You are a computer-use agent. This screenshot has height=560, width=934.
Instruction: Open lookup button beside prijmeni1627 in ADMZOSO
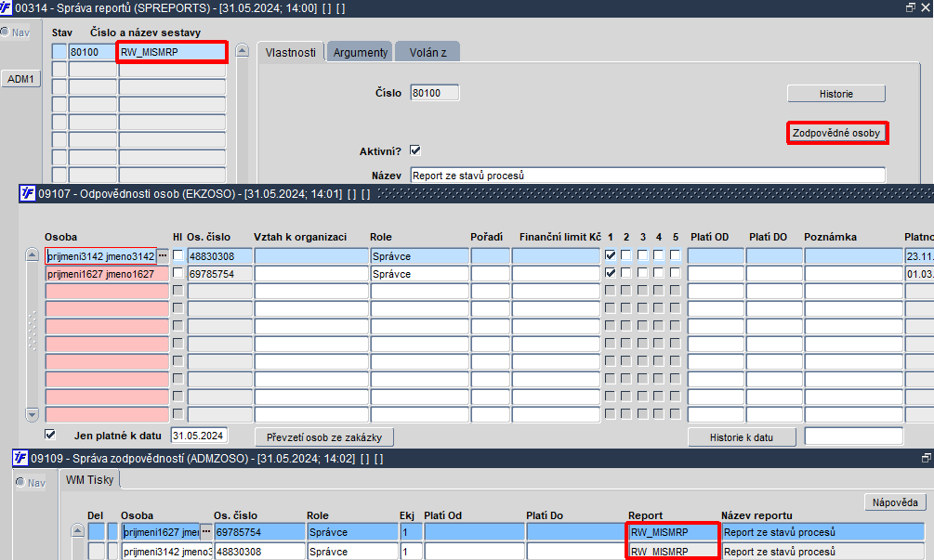[205, 531]
